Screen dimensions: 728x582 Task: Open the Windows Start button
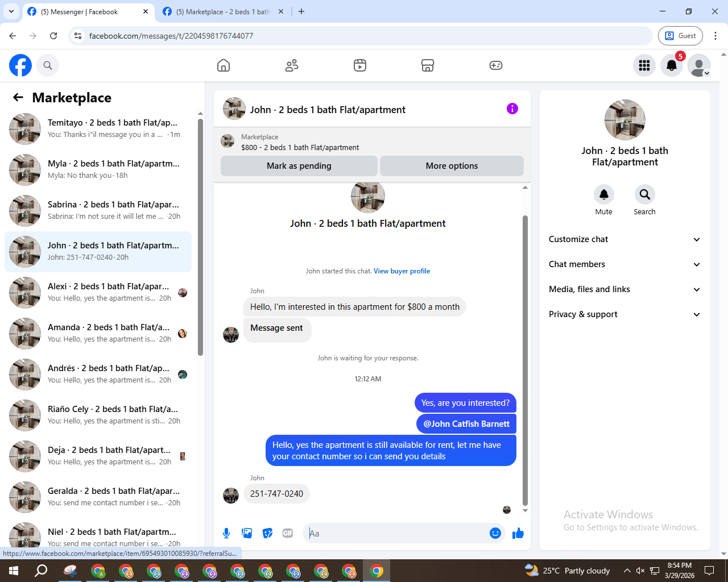tap(14, 571)
